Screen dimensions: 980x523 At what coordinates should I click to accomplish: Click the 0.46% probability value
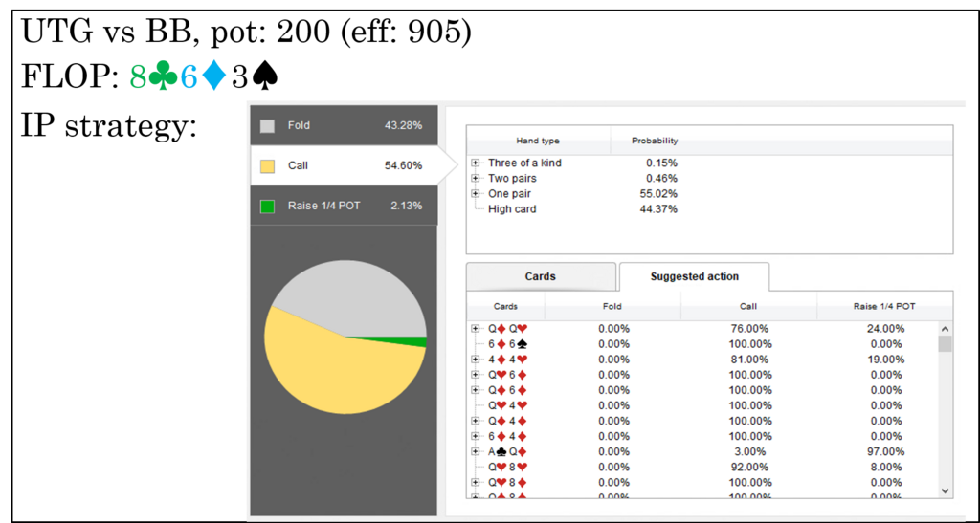662,179
